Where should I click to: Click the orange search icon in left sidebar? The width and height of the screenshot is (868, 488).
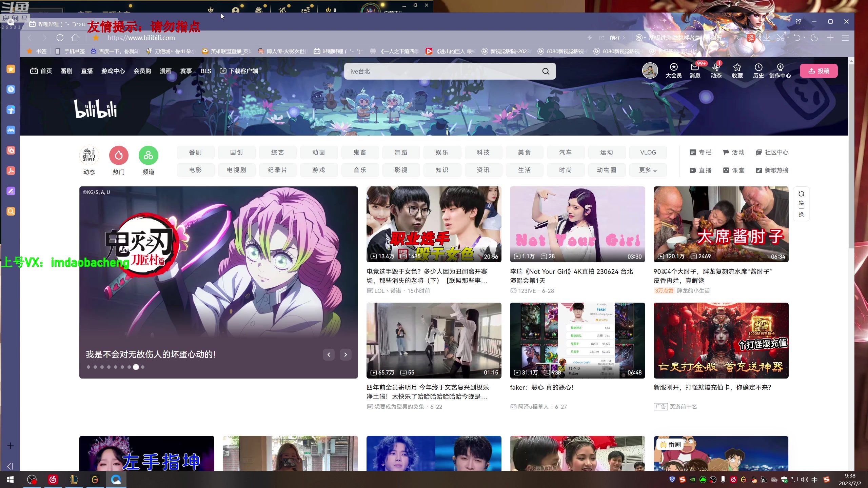(x=11, y=211)
